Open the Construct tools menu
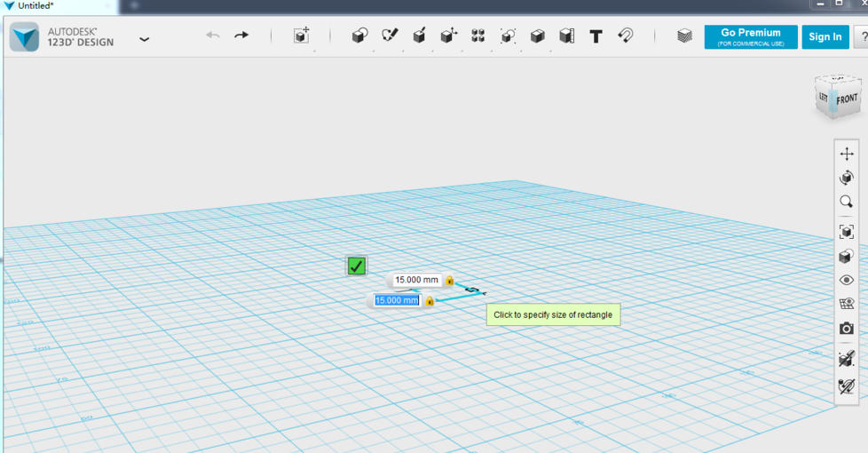This screenshot has height=453, width=868. (419, 36)
